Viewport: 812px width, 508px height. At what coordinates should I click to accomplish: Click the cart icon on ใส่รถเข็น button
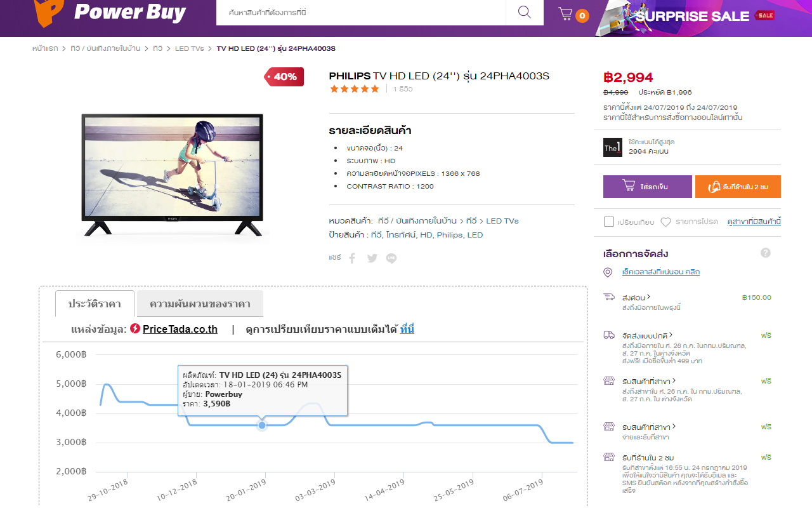[629, 186]
